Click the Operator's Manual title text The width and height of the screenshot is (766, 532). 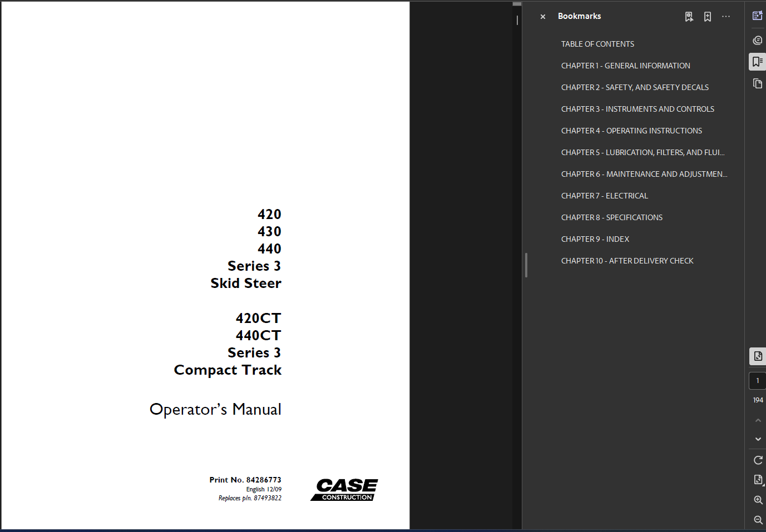click(216, 410)
